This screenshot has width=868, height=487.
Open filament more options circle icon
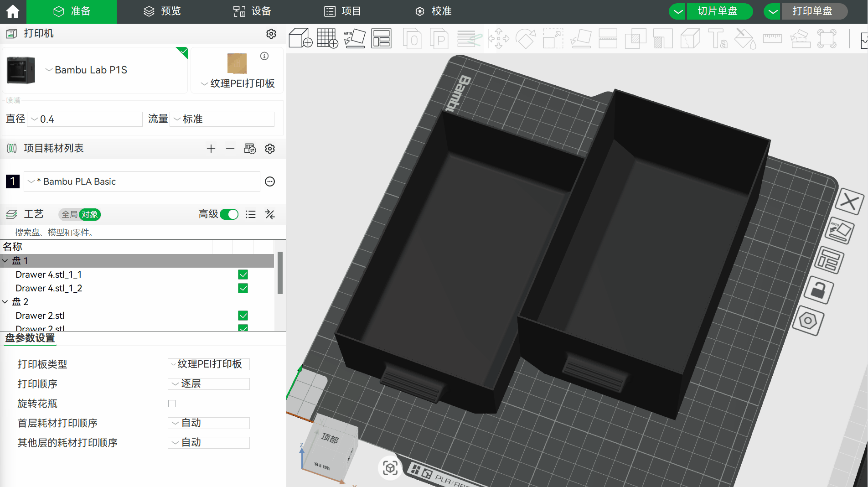270,181
